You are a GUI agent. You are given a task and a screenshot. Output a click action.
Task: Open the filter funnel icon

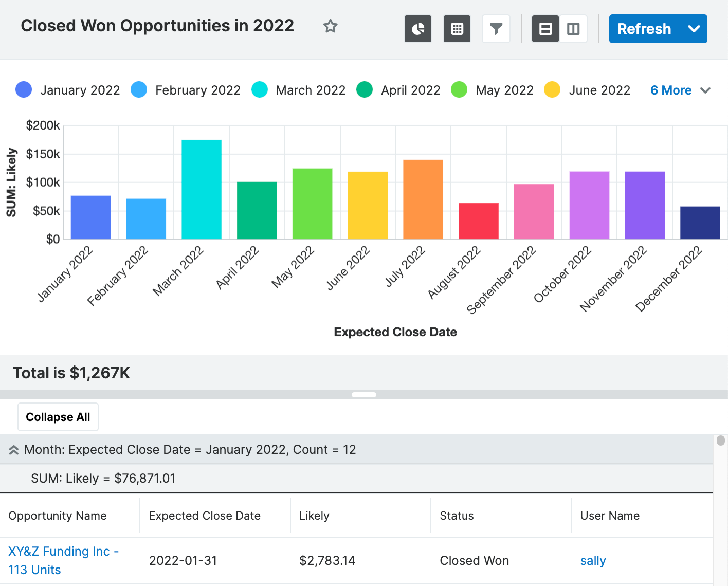click(x=496, y=29)
